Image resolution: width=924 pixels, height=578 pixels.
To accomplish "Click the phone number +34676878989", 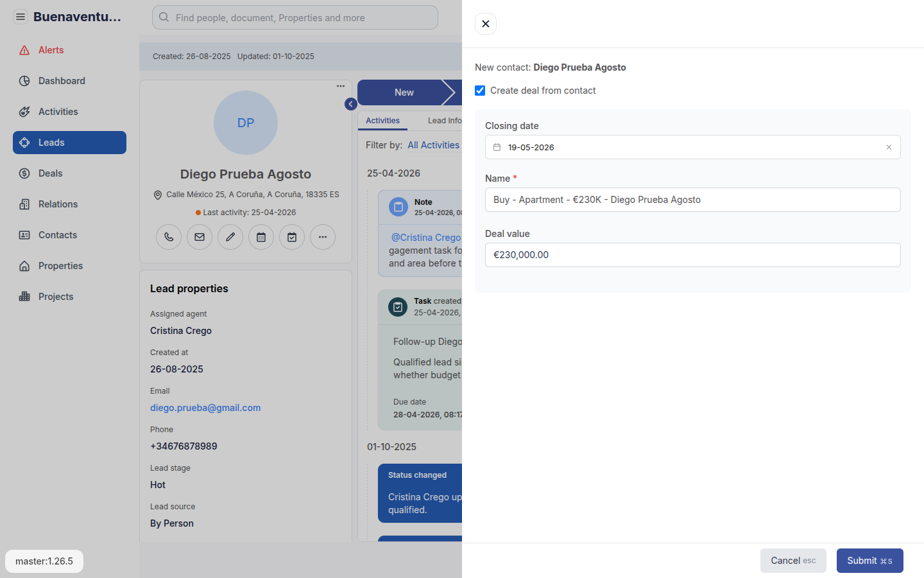I will (x=184, y=446).
